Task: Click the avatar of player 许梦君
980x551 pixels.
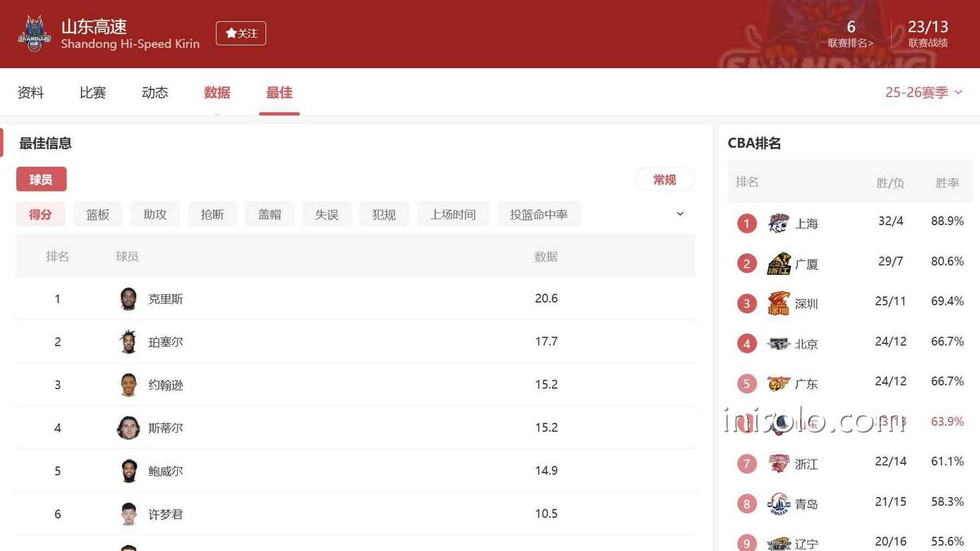Action: tap(128, 514)
